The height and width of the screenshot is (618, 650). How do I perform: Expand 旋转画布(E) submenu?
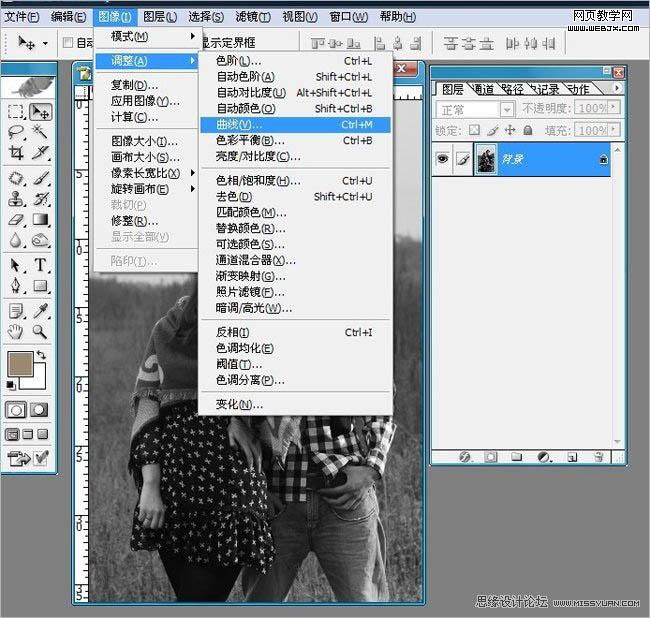pos(148,189)
